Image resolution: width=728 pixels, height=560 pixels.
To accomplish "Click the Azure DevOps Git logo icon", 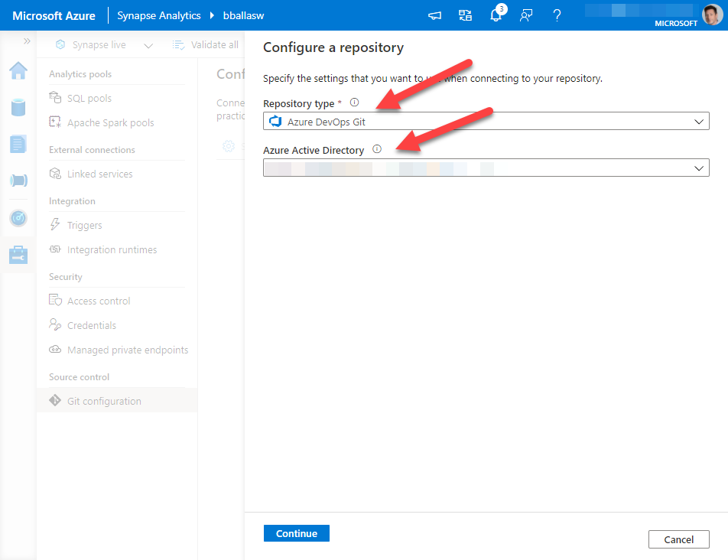I will point(275,121).
